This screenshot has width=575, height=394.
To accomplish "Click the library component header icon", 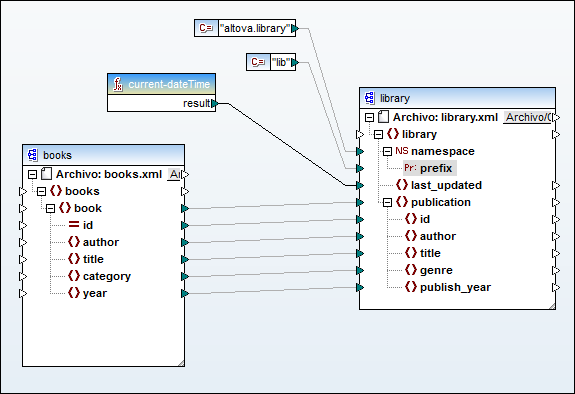I will pyautogui.click(x=369, y=98).
